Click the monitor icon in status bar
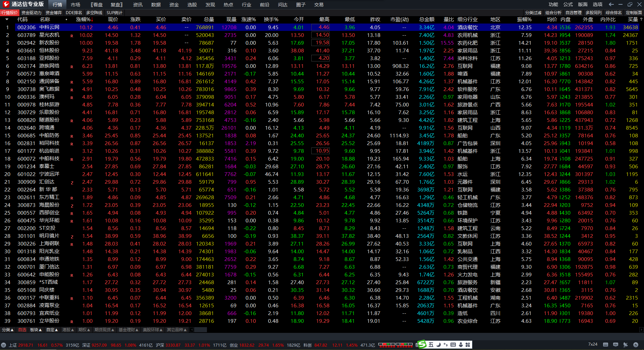The image size is (644, 350). click(615, 345)
